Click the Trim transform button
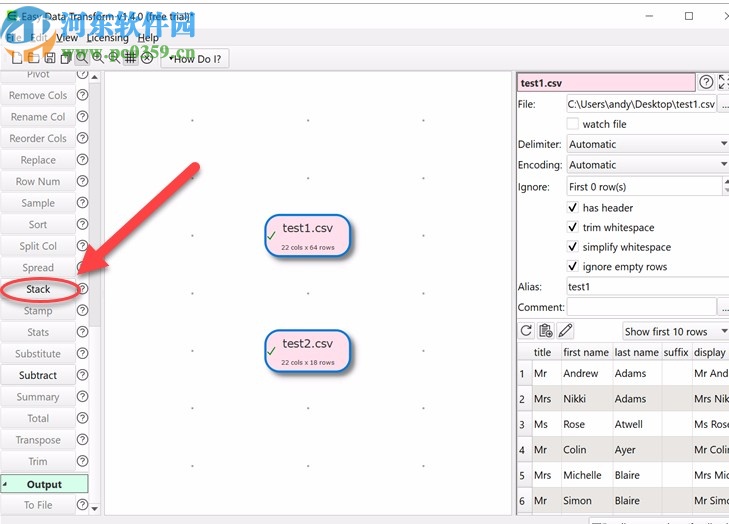The width and height of the screenshot is (729, 524). tap(38, 461)
